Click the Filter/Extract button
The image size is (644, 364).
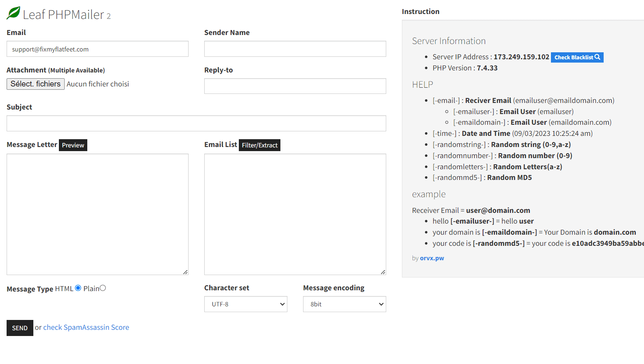(259, 145)
